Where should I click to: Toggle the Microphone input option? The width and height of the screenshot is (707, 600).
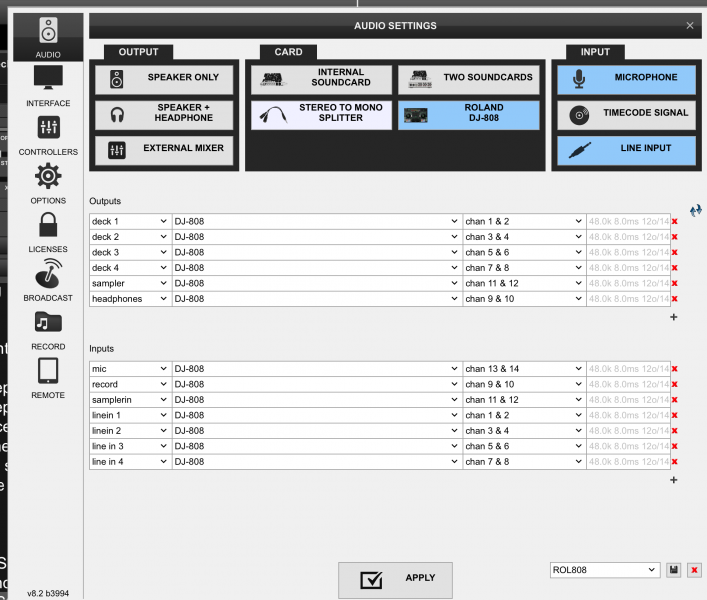click(626, 79)
